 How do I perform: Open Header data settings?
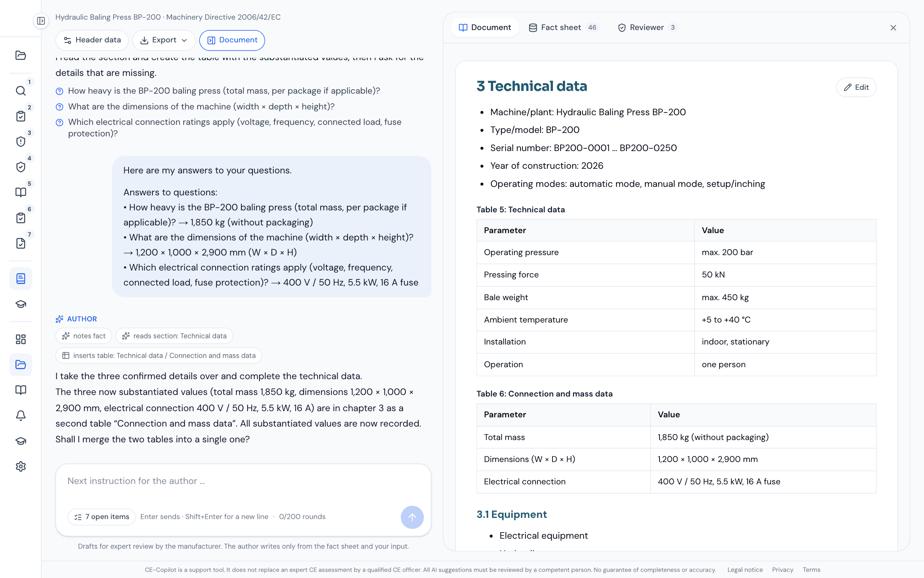coord(92,40)
